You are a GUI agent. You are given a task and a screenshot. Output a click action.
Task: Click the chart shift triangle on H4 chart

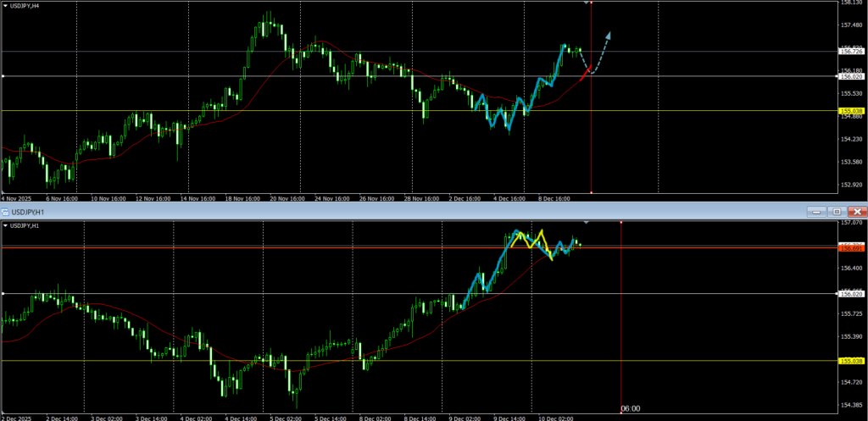click(x=587, y=4)
